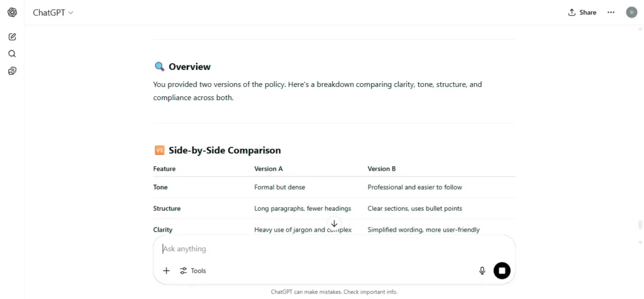Click the Share upload icon

click(x=572, y=13)
